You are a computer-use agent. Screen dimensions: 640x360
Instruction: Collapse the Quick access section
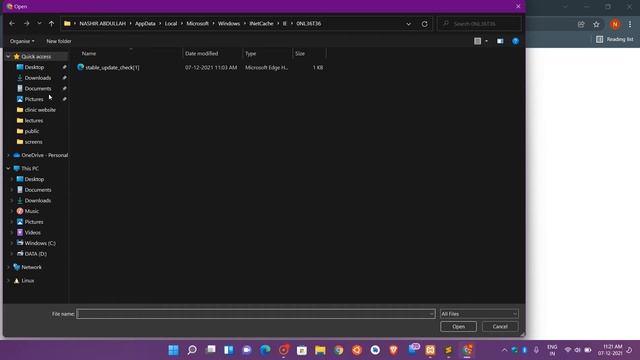tap(8, 56)
